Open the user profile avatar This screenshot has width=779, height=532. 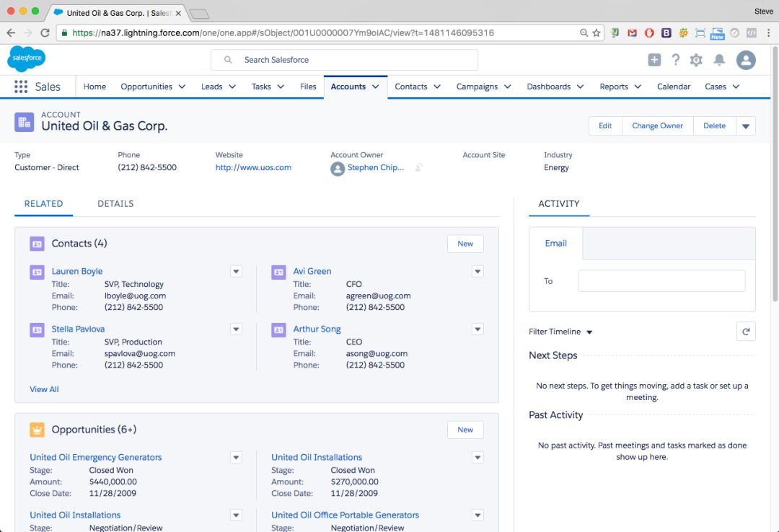[x=746, y=60]
